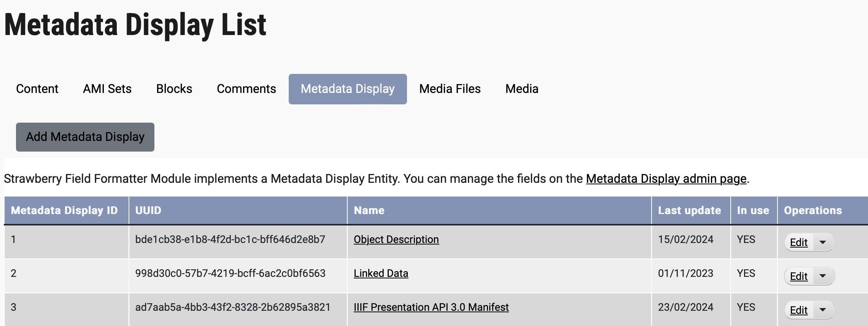Open the Media tab
Screen dimensions: 868x326
pos(522,89)
